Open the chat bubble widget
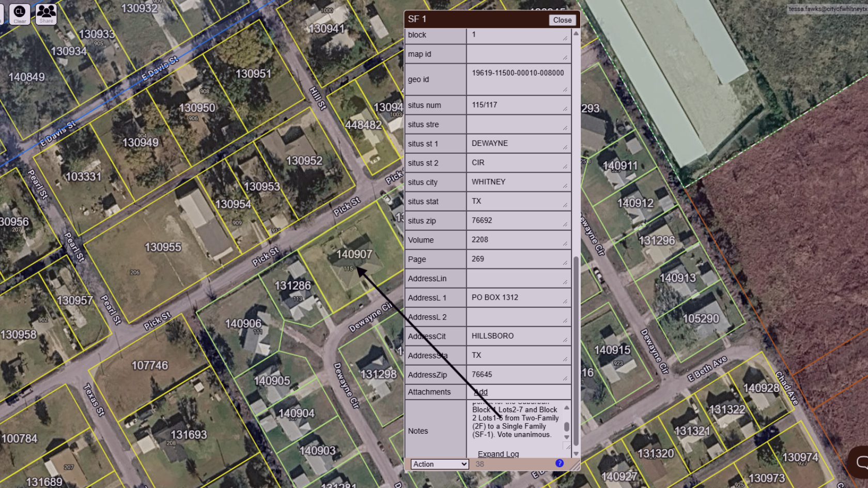This screenshot has height=488, width=868. (860, 462)
